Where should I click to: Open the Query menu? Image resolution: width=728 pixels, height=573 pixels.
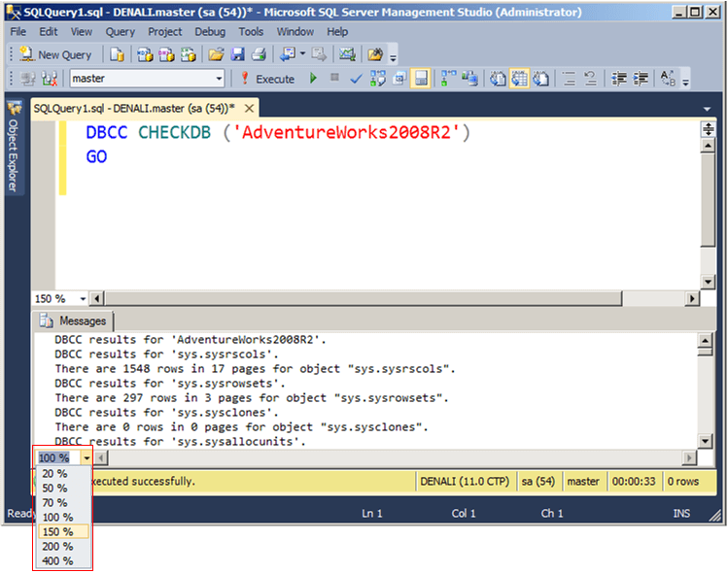(x=121, y=31)
